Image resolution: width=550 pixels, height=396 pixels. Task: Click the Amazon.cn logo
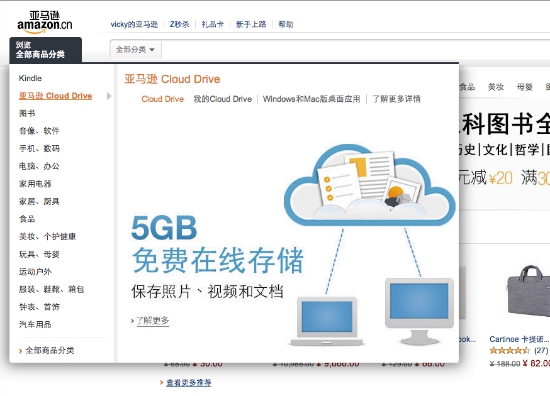[45, 22]
